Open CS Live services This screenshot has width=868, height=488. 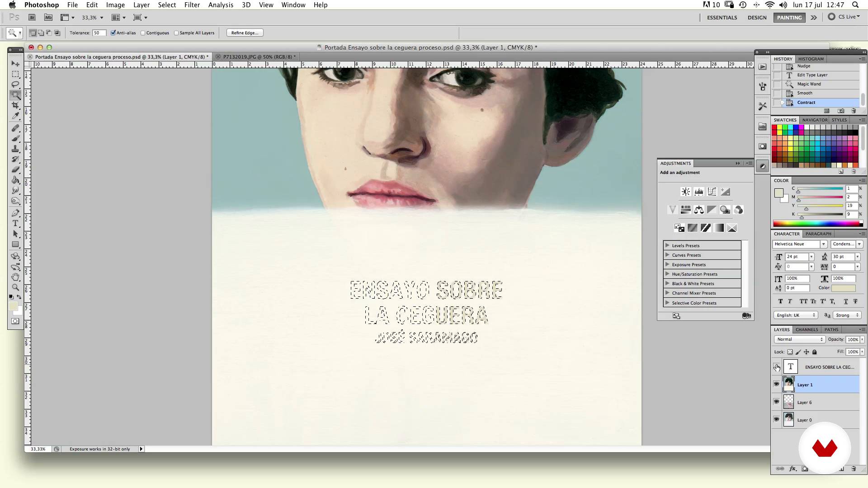tap(844, 17)
